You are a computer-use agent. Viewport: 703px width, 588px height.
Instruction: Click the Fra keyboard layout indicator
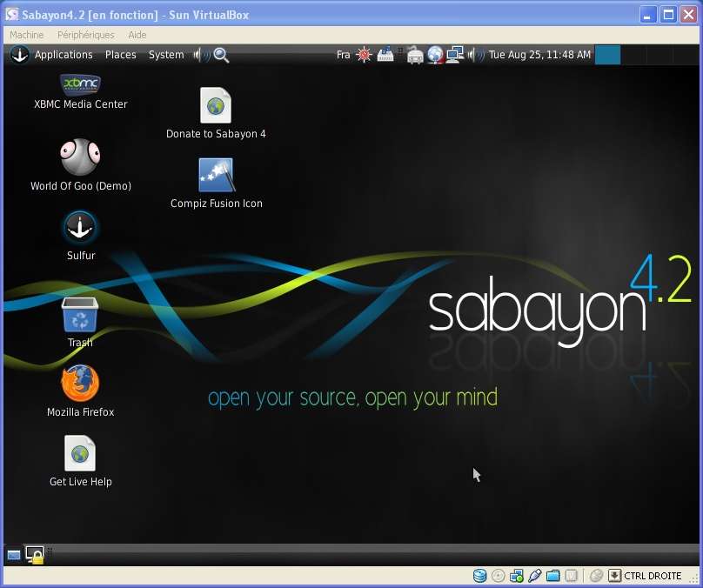pos(343,55)
